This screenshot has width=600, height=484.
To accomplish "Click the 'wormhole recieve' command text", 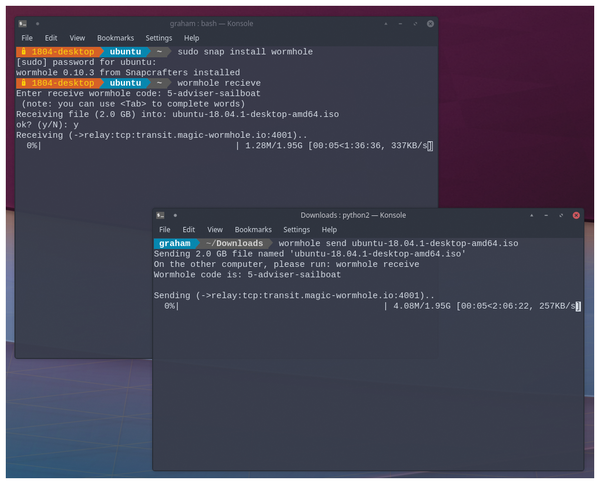I will tap(219, 83).
